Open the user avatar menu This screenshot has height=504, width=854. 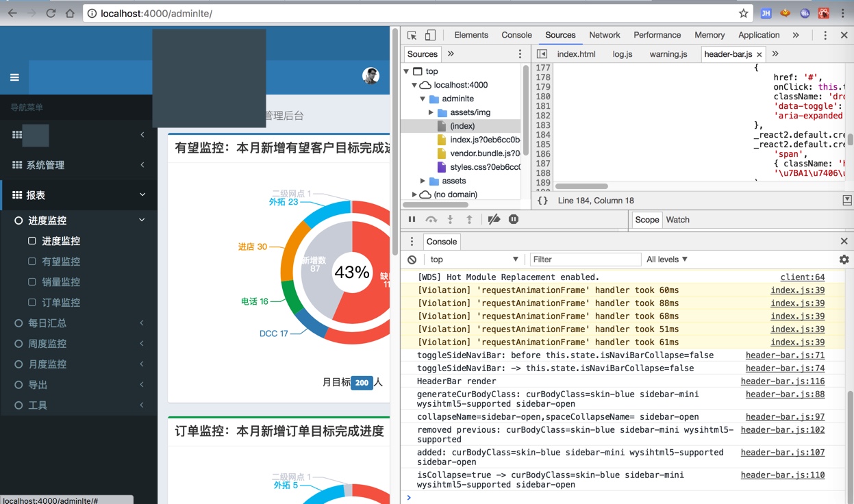(371, 76)
